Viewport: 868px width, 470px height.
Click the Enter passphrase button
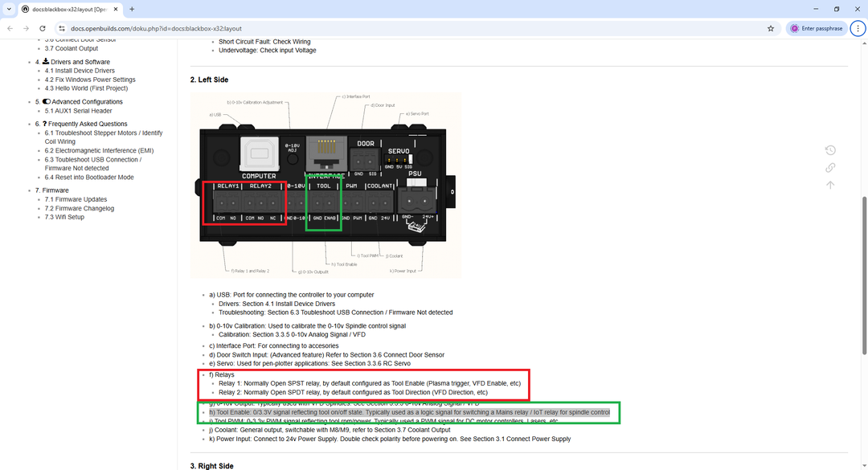tap(816, 28)
